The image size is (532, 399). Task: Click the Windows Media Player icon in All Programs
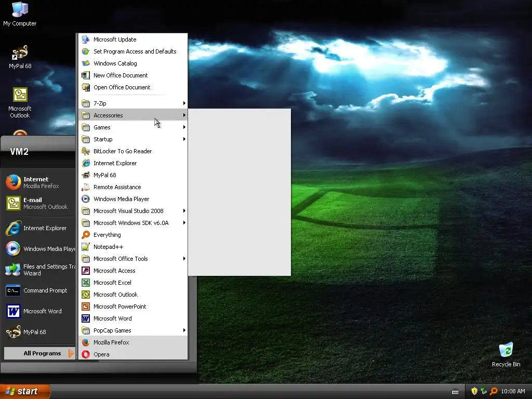(x=86, y=199)
